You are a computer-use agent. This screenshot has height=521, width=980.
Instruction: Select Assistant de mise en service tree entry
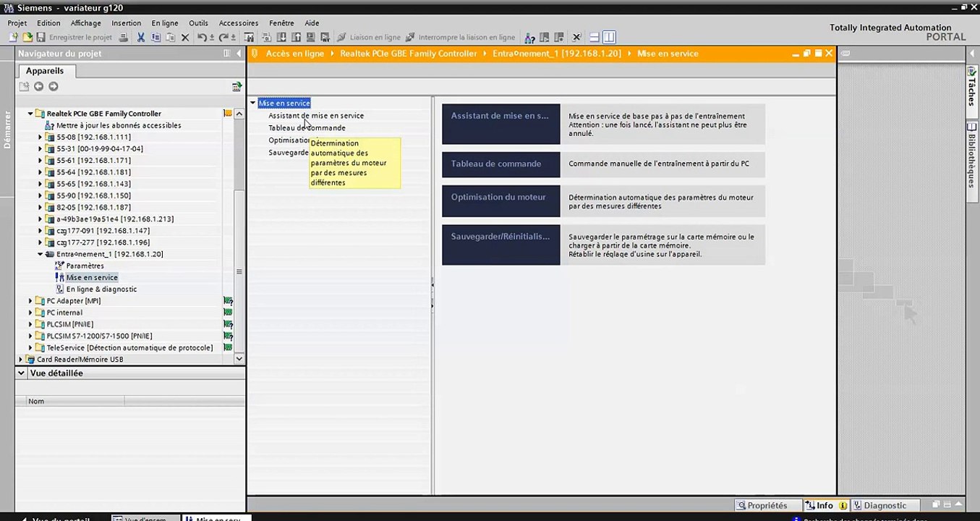[x=316, y=116]
